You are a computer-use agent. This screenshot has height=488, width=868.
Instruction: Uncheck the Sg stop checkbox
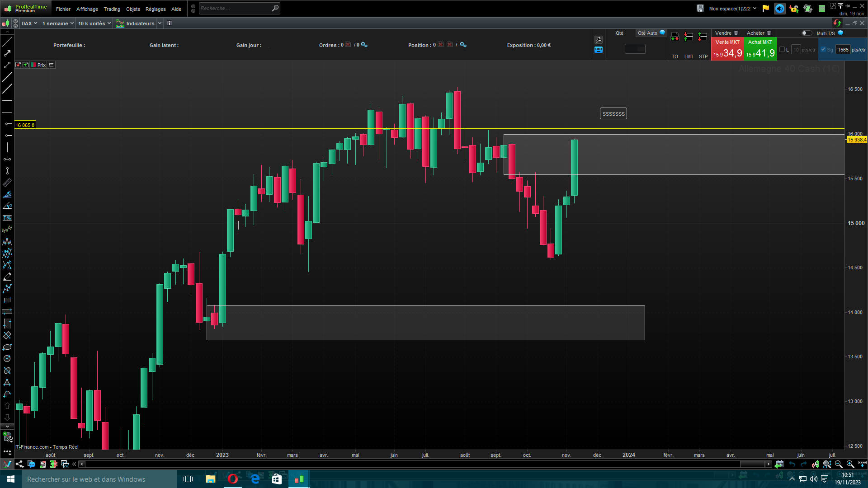click(x=823, y=50)
